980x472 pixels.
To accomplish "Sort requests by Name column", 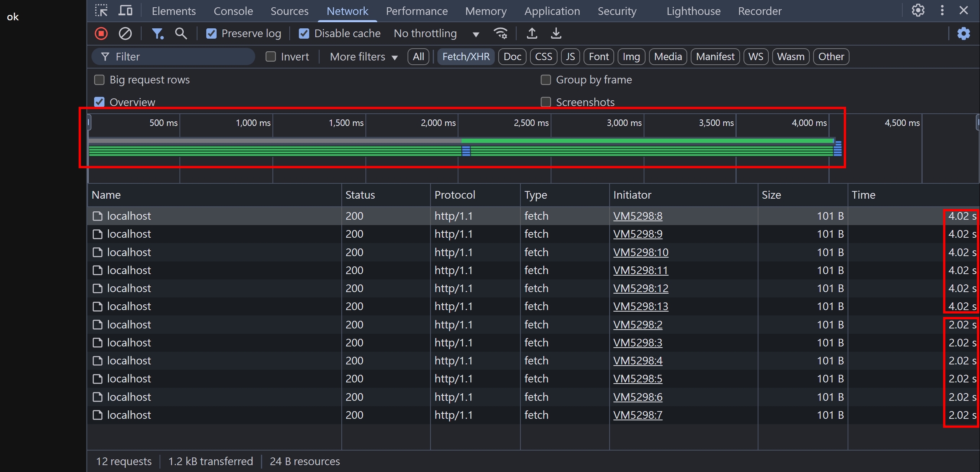I will 214,195.
